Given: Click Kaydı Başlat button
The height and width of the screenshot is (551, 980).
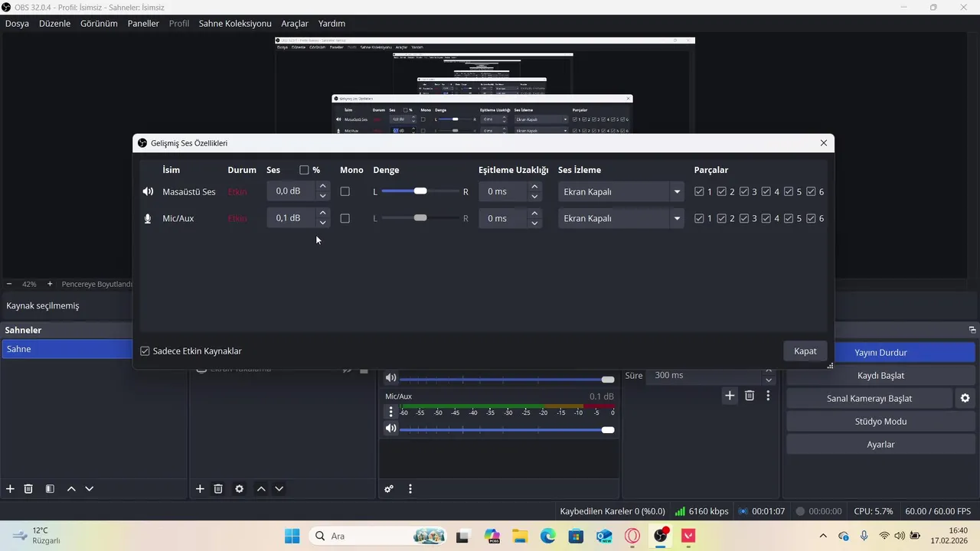Looking at the screenshot, I should 880,376.
